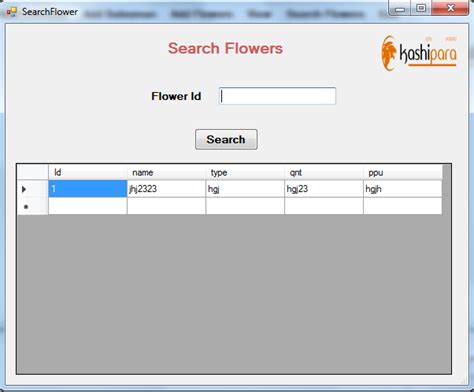Click the empty Id cell in new row
The height and width of the screenshot is (392, 474).
88,206
